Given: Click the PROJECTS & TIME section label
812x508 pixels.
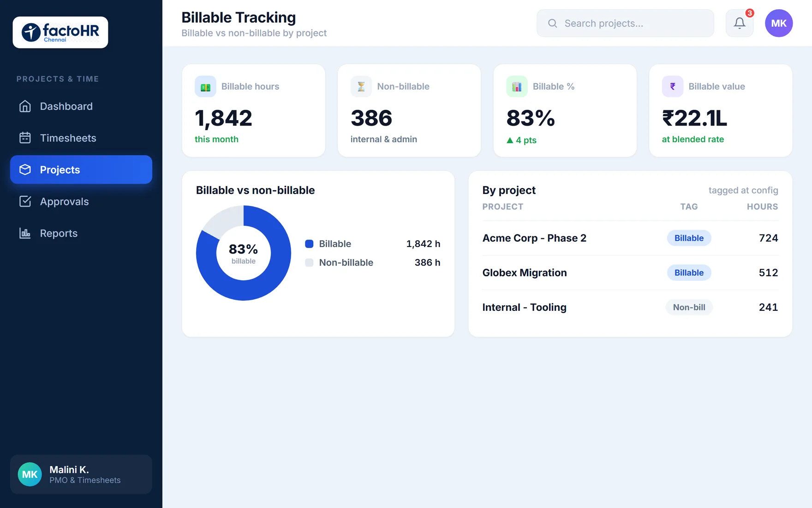Looking at the screenshot, I should pyautogui.click(x=58, y=79).
